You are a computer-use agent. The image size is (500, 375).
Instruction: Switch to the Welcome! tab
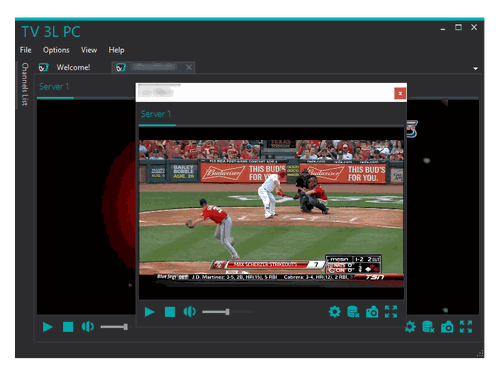[73, 67]
